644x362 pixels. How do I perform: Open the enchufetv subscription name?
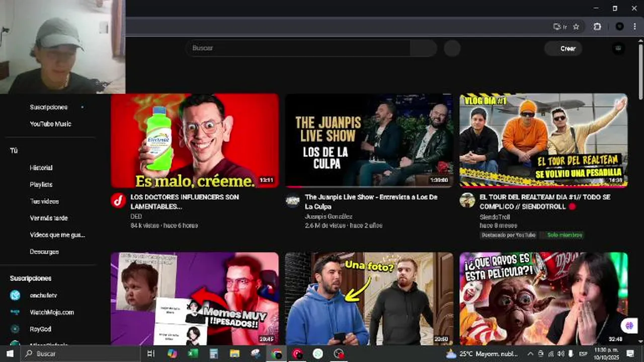click(43, 295)
